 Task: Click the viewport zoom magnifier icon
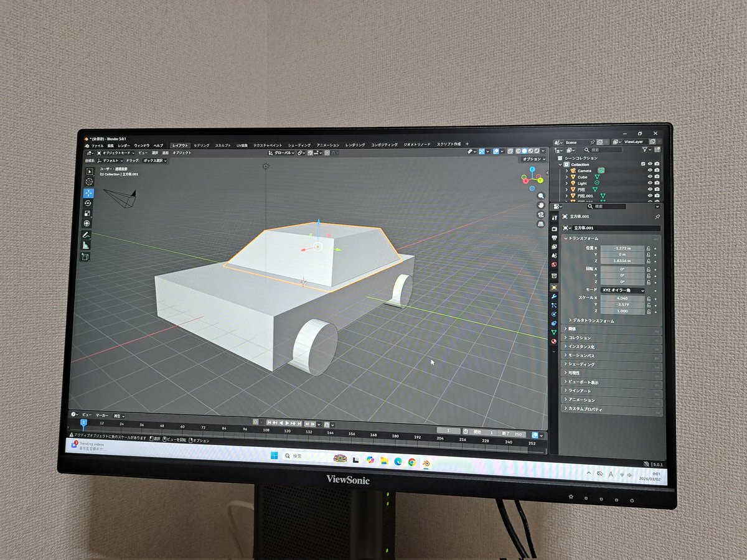[541, 196]
